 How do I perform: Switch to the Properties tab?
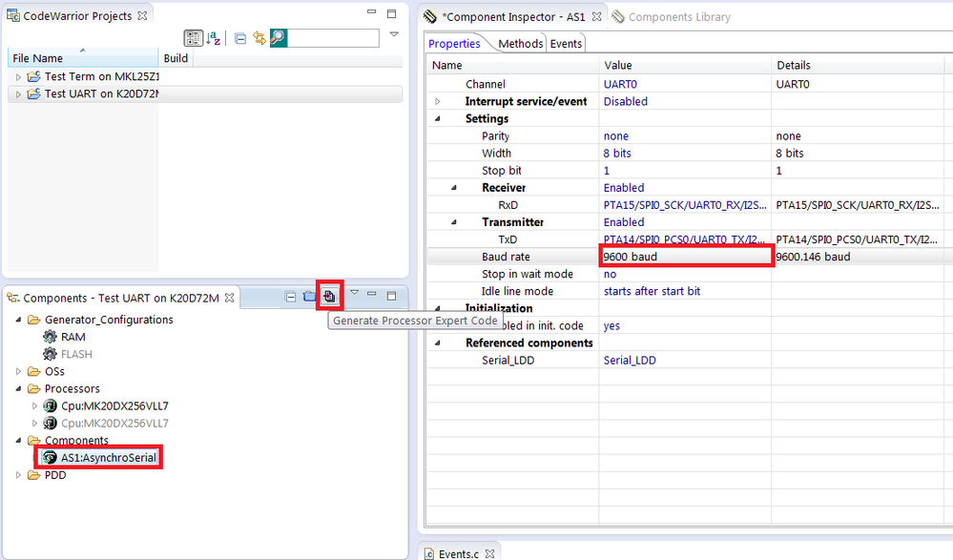[x=454, y=44]
